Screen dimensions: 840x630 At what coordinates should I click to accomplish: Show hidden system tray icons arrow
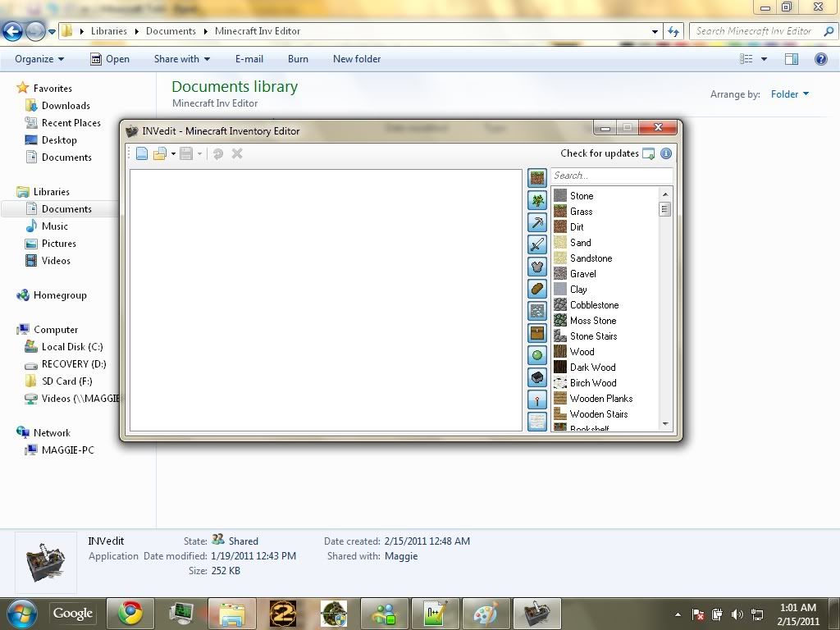click(x=678, y=614)
